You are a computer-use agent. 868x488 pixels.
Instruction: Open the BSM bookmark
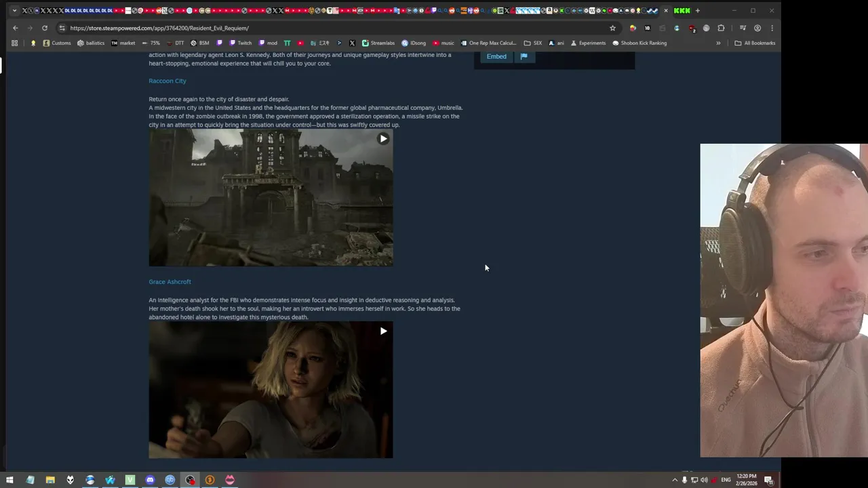point(199,43)
